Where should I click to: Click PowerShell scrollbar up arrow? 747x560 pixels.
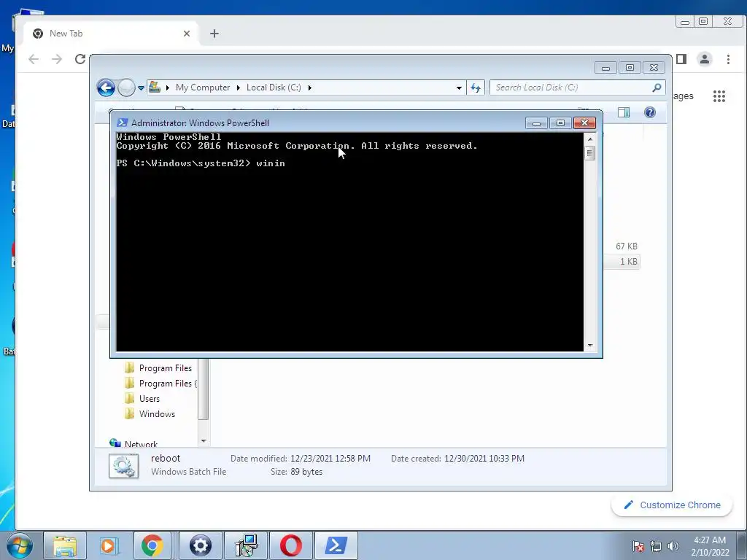click(589, 139)
